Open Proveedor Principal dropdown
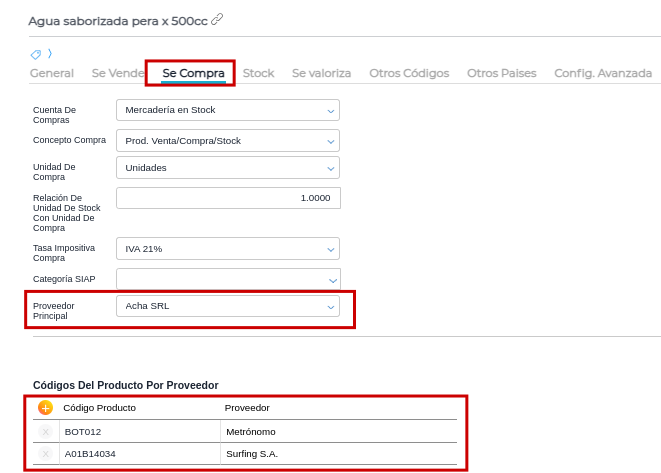The height and width of the screenshot is (473, 661). point(228,306)
